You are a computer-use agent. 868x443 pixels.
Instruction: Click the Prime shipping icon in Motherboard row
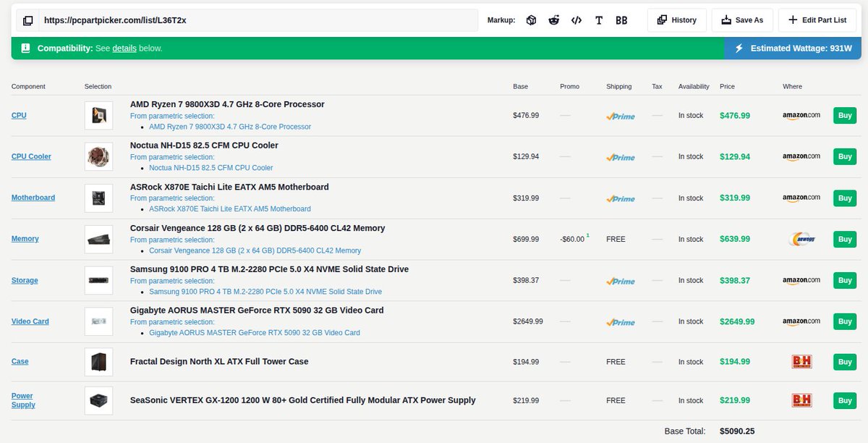621,198
